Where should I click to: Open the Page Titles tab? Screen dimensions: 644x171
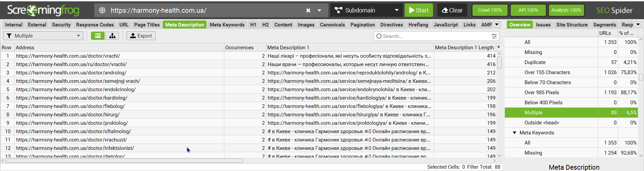point(147,24)
